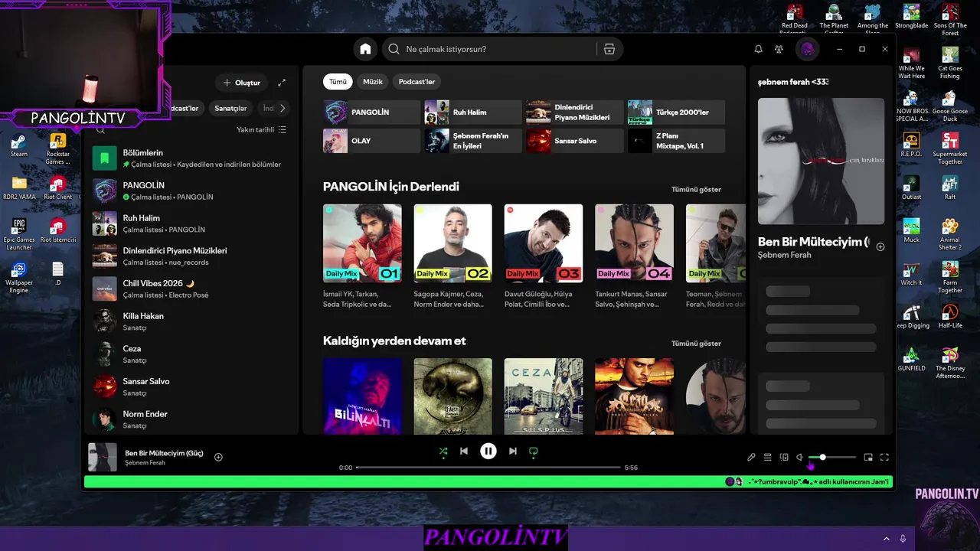Toggle repeat mode

click(x=534, y=452)
